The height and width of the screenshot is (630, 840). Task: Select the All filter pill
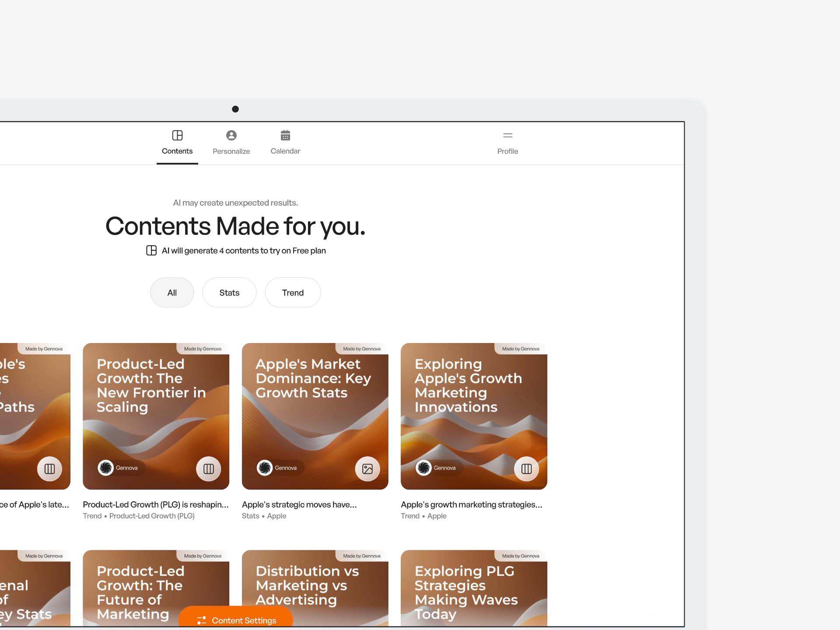point(172,293)
